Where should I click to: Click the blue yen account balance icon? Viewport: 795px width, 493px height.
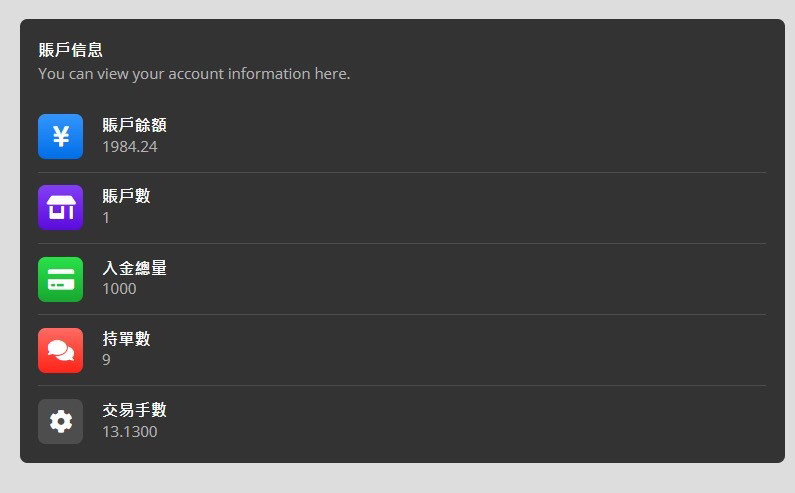[60, 137]
